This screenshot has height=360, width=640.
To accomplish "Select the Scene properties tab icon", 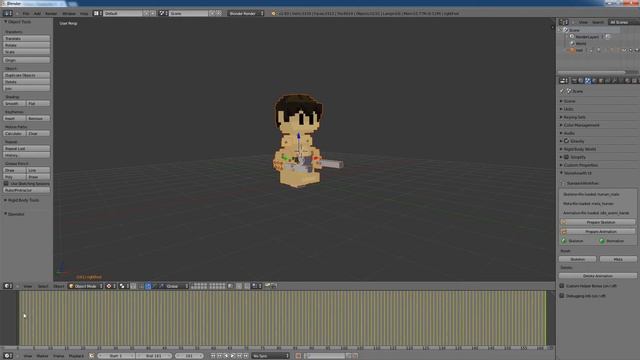I will pos(587,81).
